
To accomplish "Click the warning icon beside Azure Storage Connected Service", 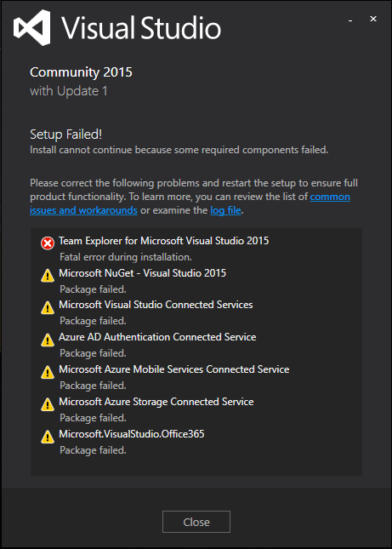I will click(48, 405).
